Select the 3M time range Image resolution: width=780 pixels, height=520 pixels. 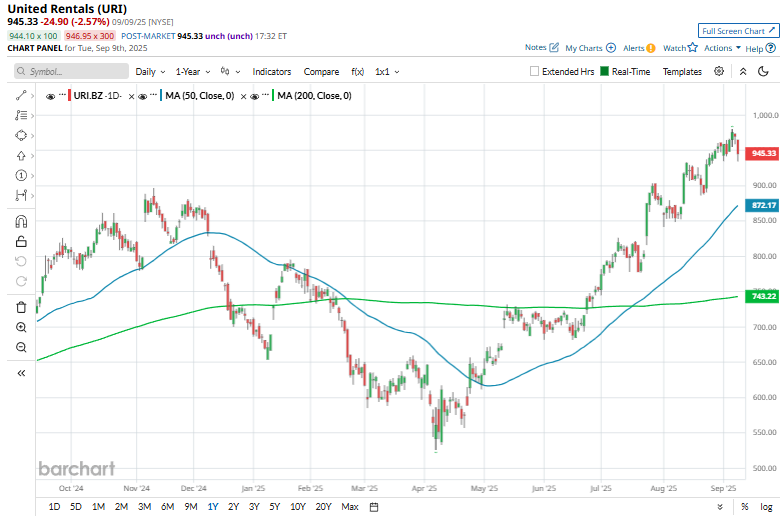(144, 507)
